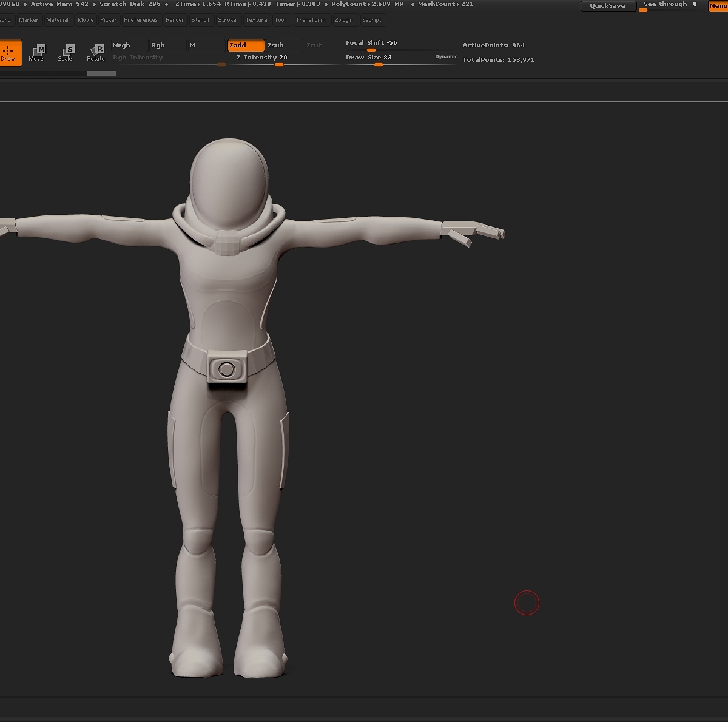Open the Transform menu

point(311,20)
